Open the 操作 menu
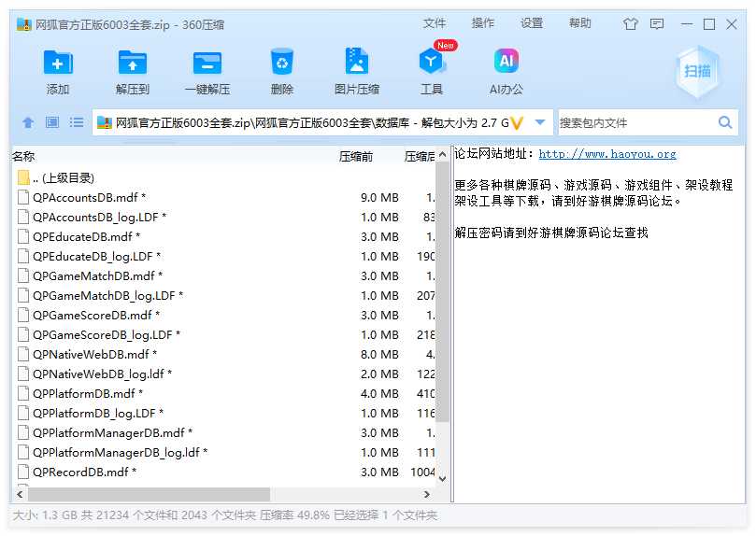 [482, 23]
